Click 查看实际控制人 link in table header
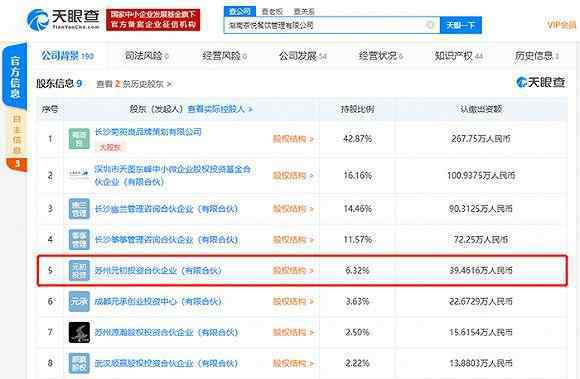The image size is (580, 379). [x=220, y=109]
